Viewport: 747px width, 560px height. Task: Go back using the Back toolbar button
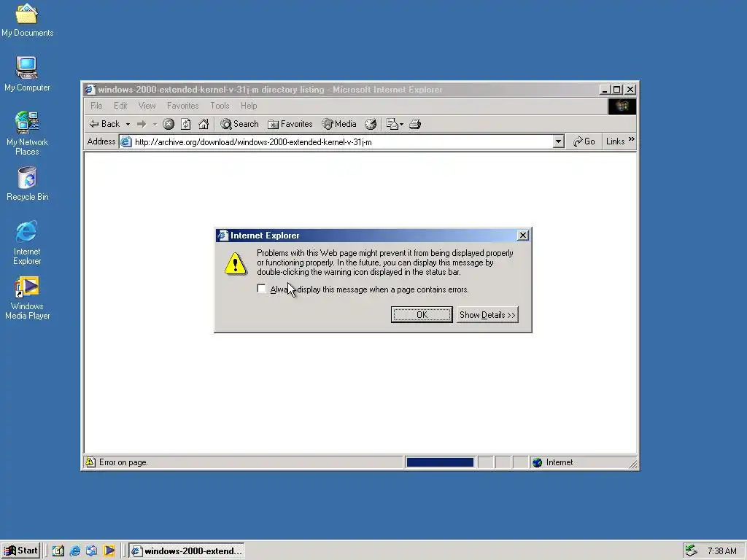point(105,124)
